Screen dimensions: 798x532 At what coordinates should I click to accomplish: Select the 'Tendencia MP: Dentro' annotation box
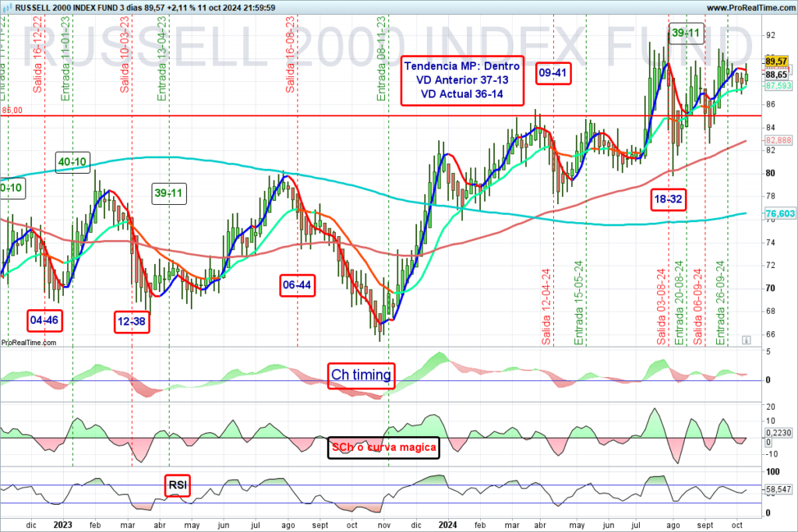(462, 80)
